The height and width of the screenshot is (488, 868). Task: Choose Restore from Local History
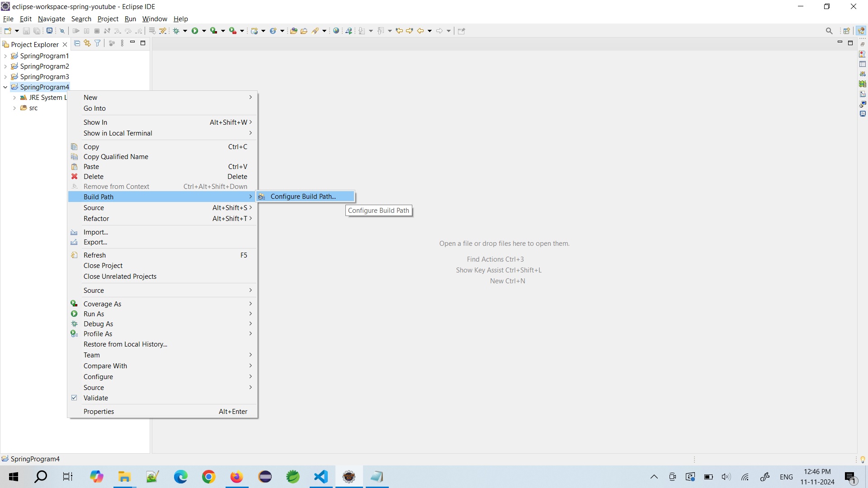click(x=163, y=344)
